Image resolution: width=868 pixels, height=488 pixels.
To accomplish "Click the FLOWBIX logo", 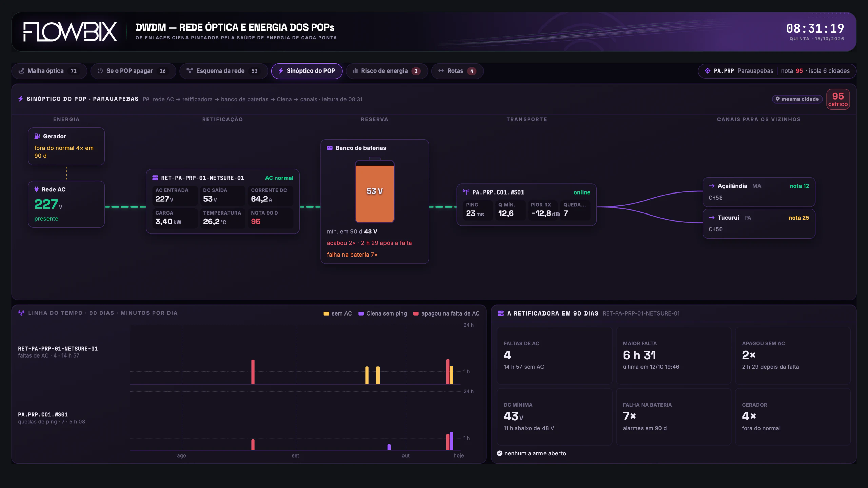I will [x=70, y=32].
